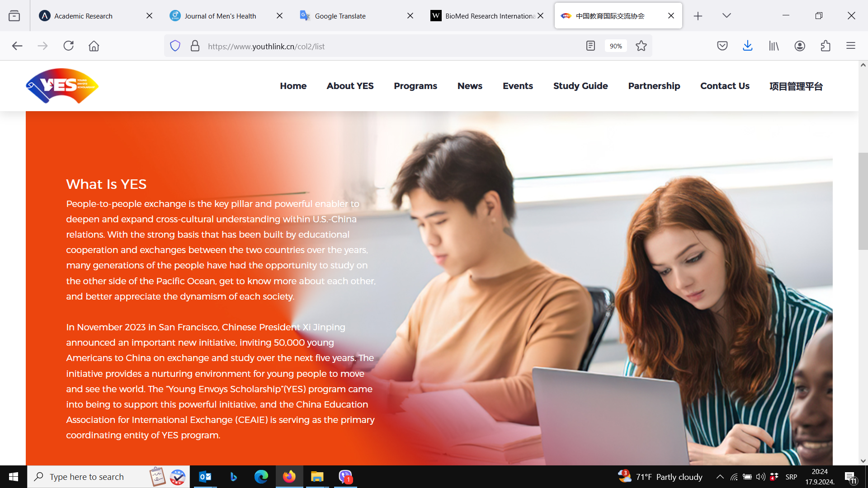Open the extensions panel
Screen dimensions: 868x488
826,46
